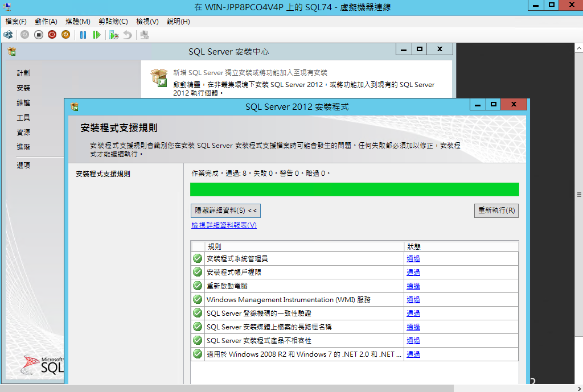Select 安裝 in the installation center sidebar
Viewport: 583px width, 392px height.
23,88
